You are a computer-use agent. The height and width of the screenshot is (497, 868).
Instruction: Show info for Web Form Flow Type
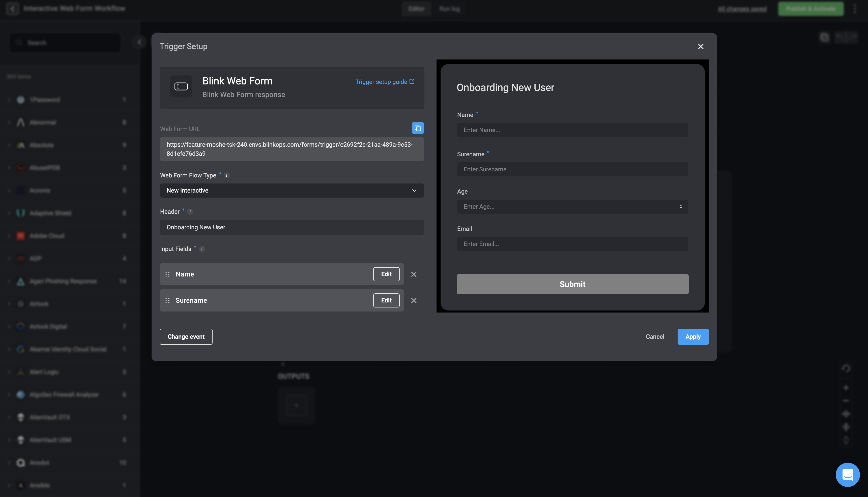click(x=226, y=175)
